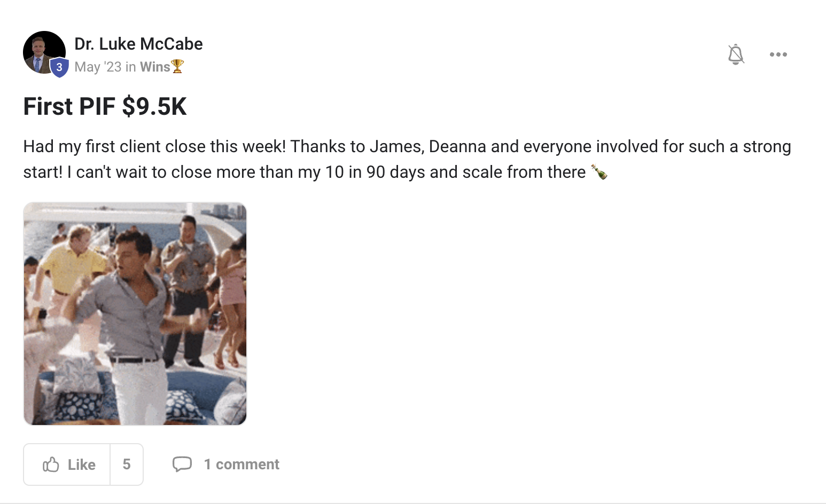
Task: View the 5 likes count
Action: pos(127,464)
